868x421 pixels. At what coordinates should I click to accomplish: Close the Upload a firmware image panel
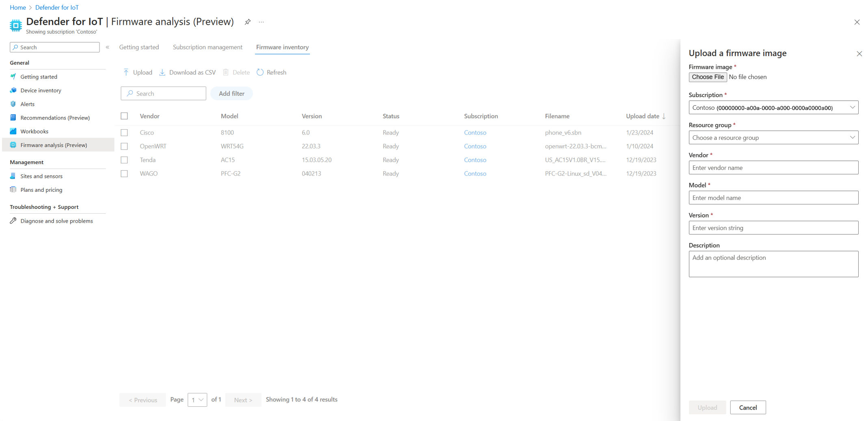coord(859,54)
